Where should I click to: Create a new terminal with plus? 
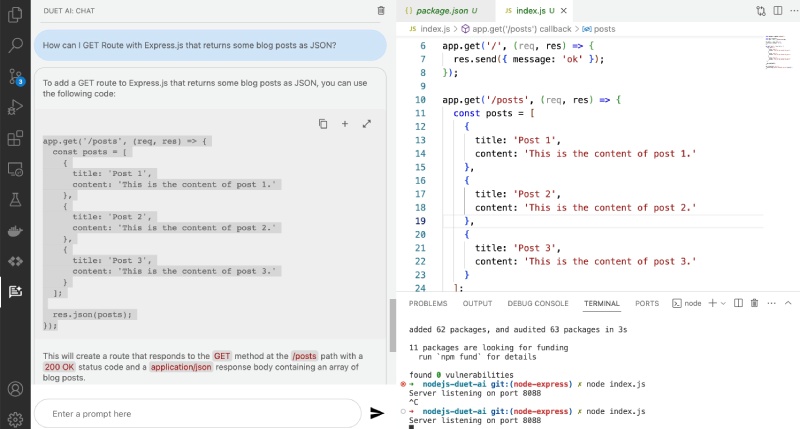(713, 304)
